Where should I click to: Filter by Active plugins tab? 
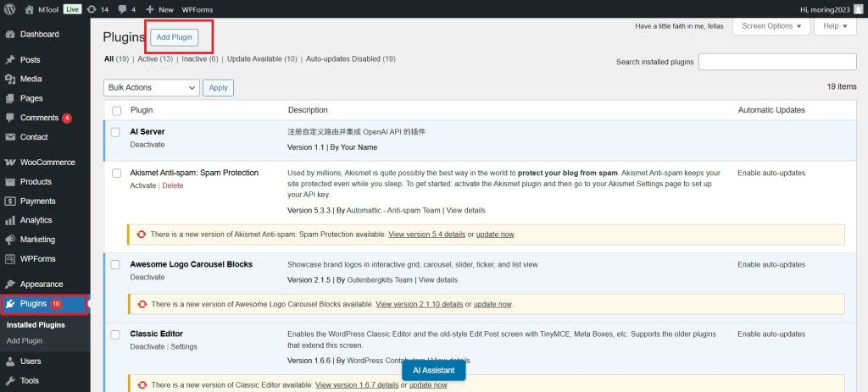[155, 58]
